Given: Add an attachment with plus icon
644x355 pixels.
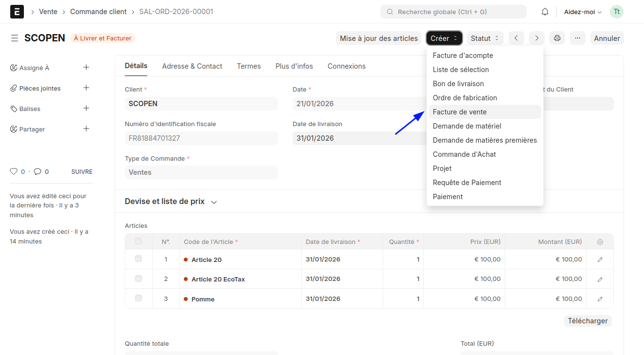Looking at the screenshot, I should (x=86, y=88).
